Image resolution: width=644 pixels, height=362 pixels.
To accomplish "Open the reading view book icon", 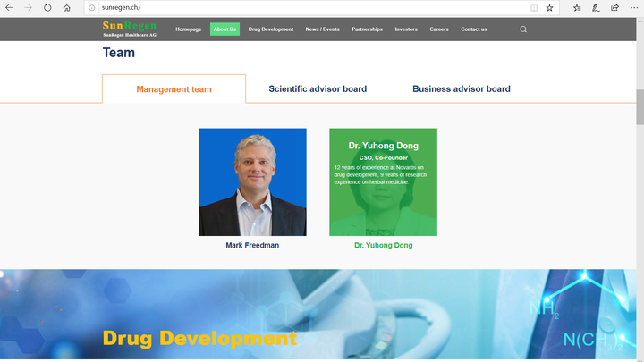I will click(534, 8).
